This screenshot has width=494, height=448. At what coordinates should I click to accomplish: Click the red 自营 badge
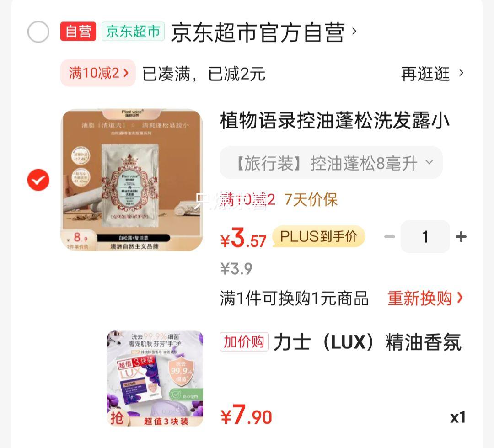tap(78, 32)
